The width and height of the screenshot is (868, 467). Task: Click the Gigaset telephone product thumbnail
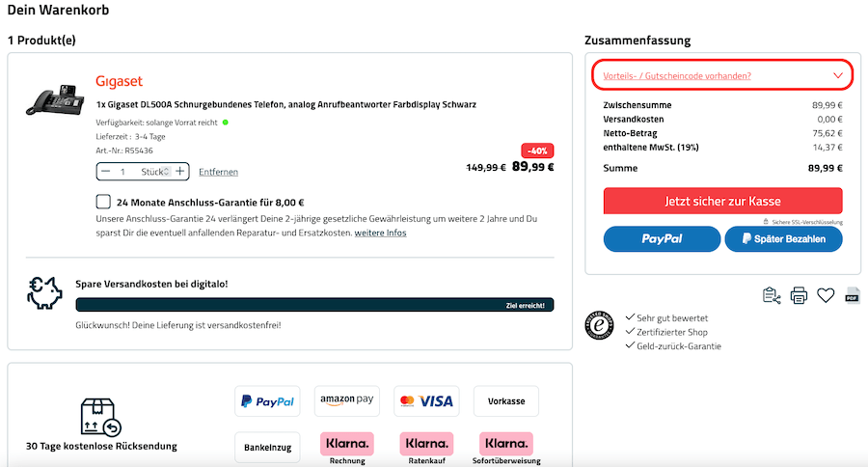(x=55, y=101)
